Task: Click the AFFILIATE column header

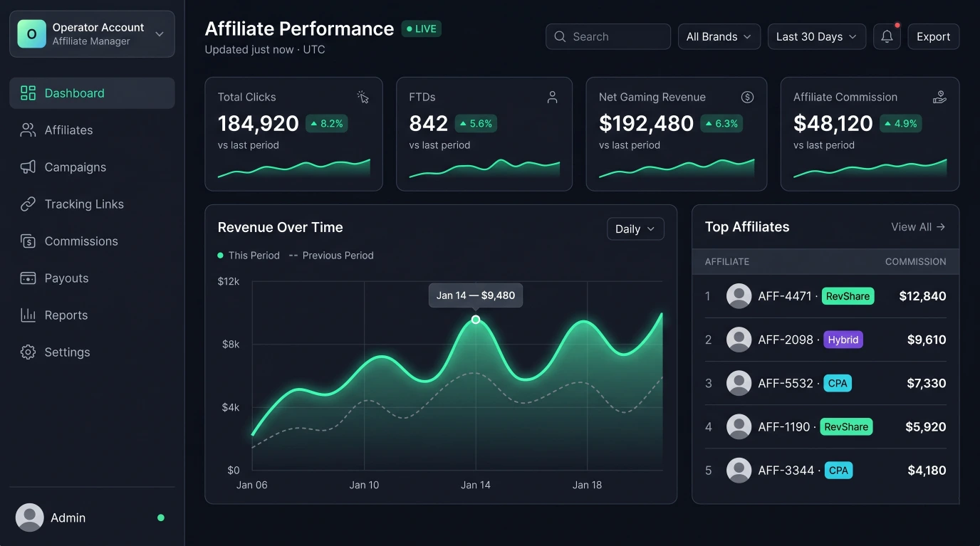Action: pyautogui.click(x=727, y=262)
